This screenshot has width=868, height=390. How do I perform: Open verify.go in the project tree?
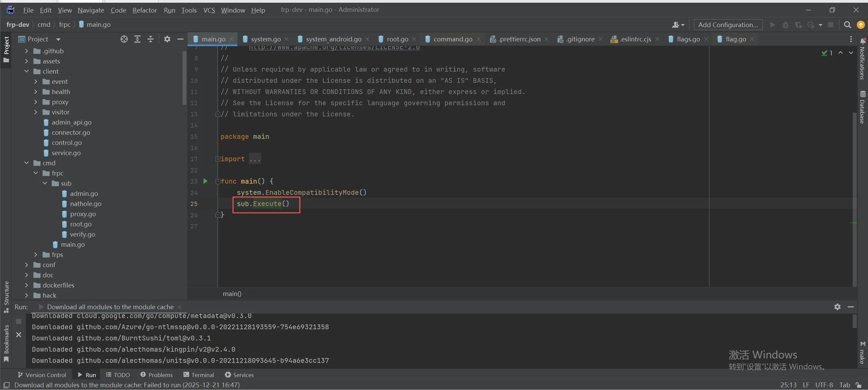click(x=82, y=234)
